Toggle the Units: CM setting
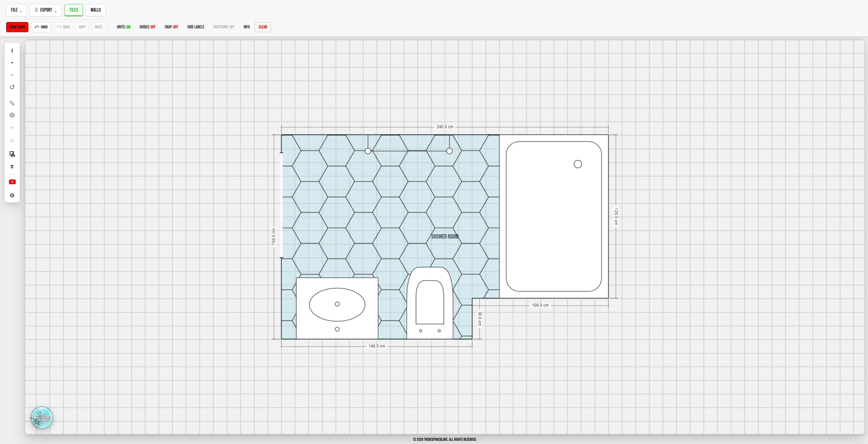This screenshot has width=868, height=444. (124, 27)
